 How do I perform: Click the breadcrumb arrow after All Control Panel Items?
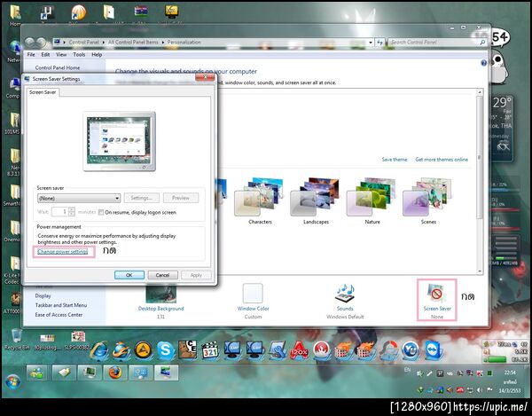[163, 43]
